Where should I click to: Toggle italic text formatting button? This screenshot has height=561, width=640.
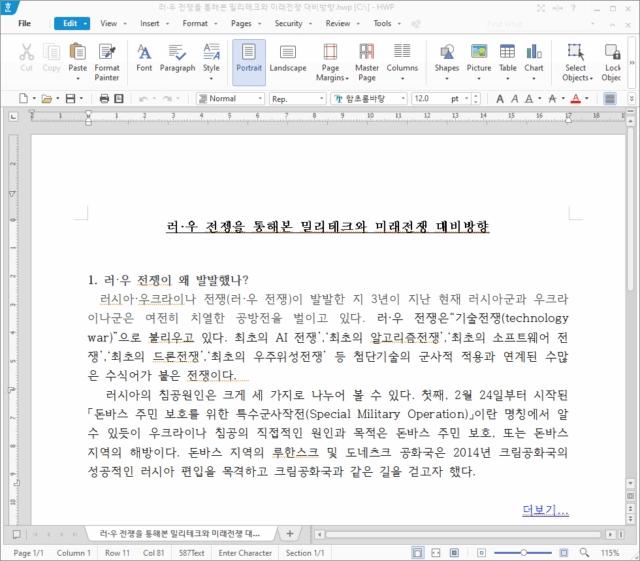[x=514, y=98]
